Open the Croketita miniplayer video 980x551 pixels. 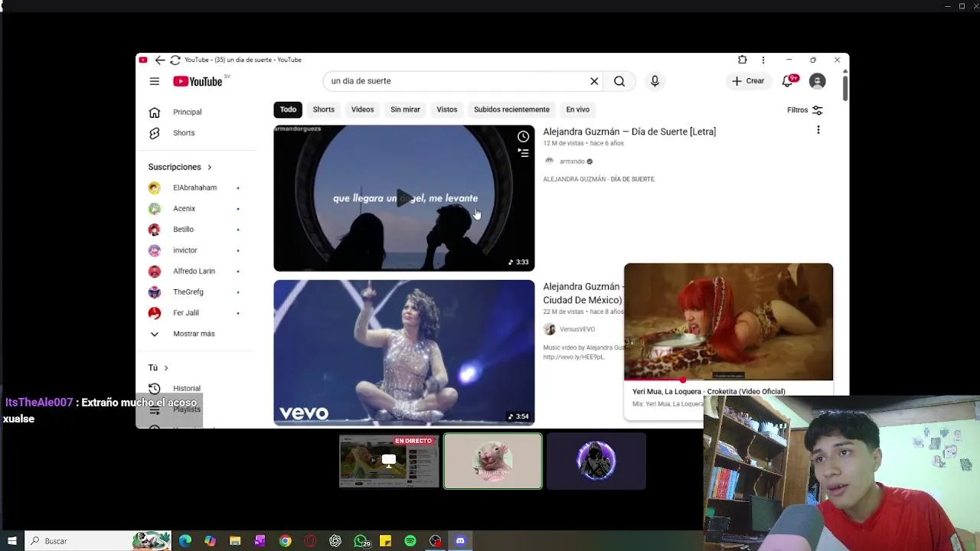pyautogui.click(x=728, y=321)
